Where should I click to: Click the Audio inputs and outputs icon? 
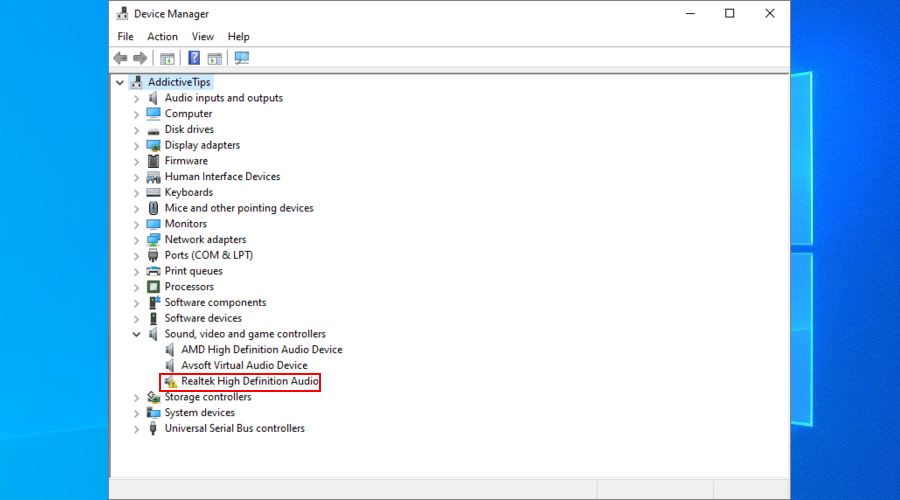(x=153, y=98)
